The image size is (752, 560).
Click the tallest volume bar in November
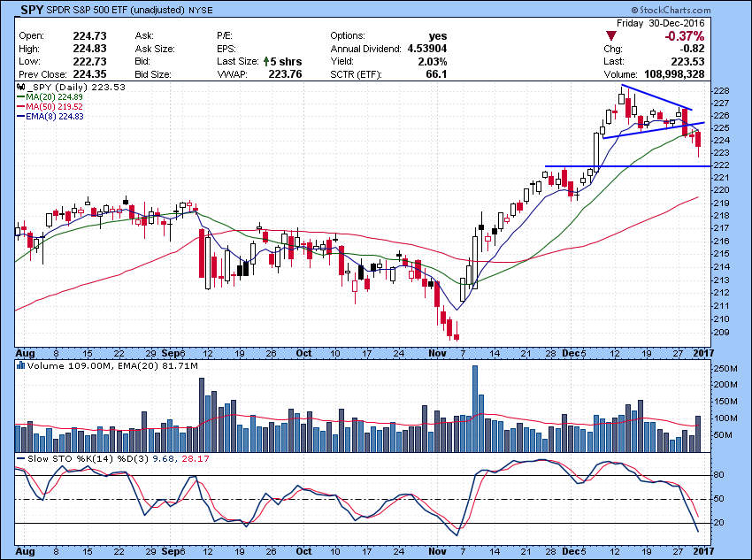point(475,409)
